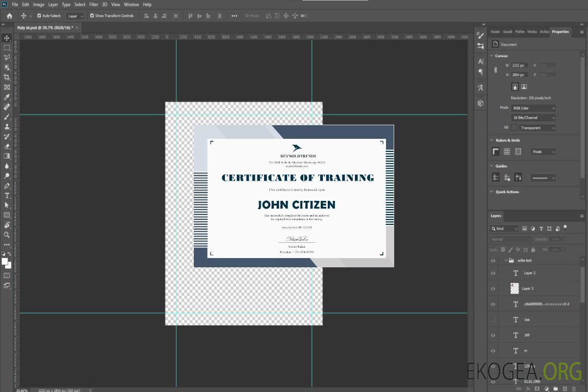Select the Eyedropper tool
This screenshot has height=392, width=588.
coord(7,97)
